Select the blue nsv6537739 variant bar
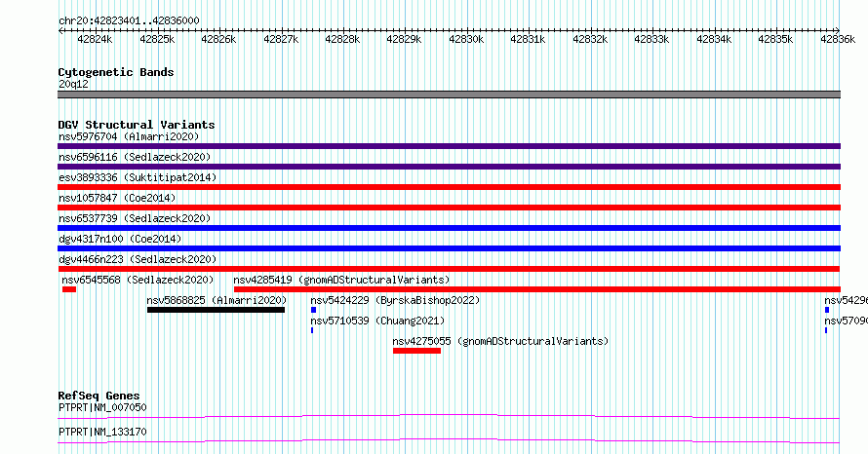Screen dimensions: 868x454 (449, 228)
